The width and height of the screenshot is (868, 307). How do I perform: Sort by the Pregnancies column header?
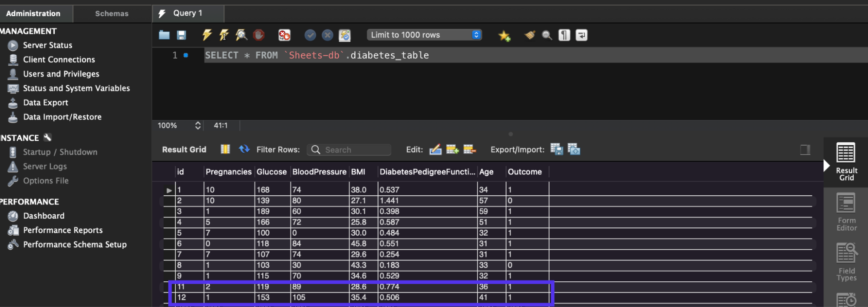(229, 172)
